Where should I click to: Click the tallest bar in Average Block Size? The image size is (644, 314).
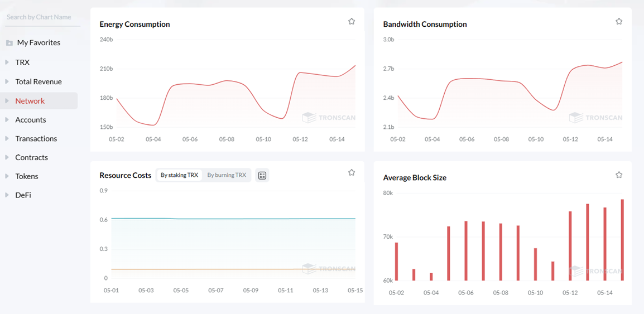coord(622,240)
